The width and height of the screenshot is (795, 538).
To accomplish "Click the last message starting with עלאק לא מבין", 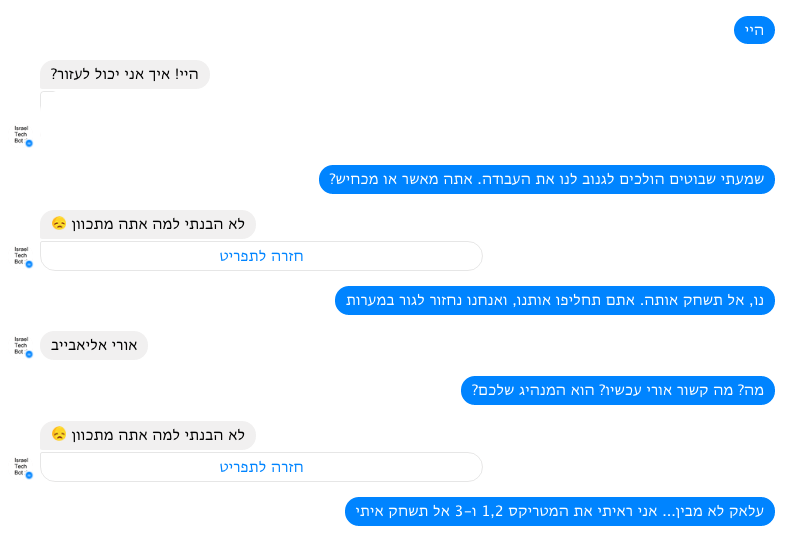I will pyautogui.click(x=559, y=511).
